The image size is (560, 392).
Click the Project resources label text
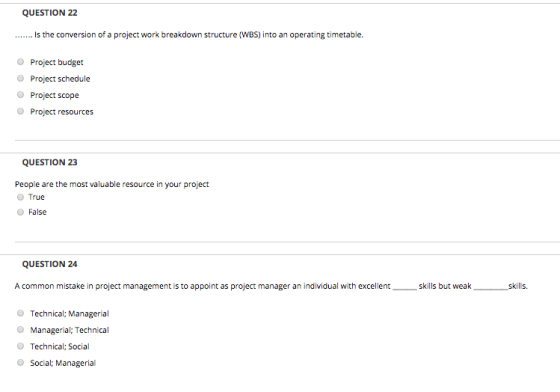tap(61, 112)
